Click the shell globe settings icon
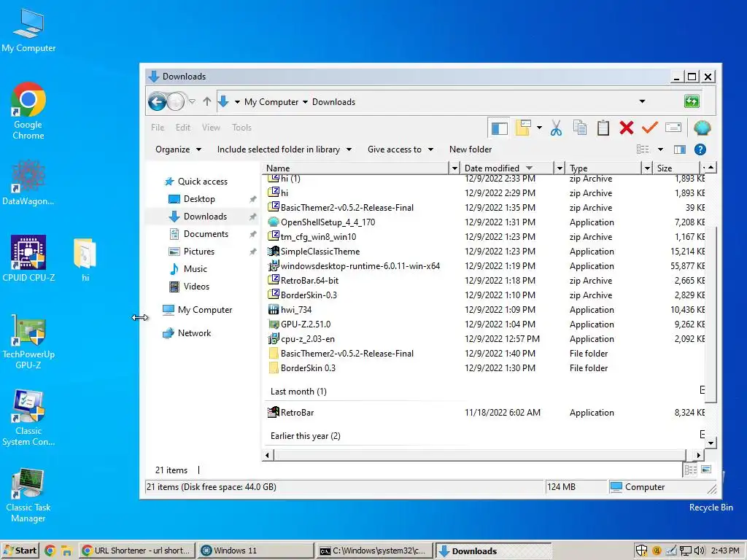Image resolution: width=747 pixels, height=560 pixels. pos(702,128)
